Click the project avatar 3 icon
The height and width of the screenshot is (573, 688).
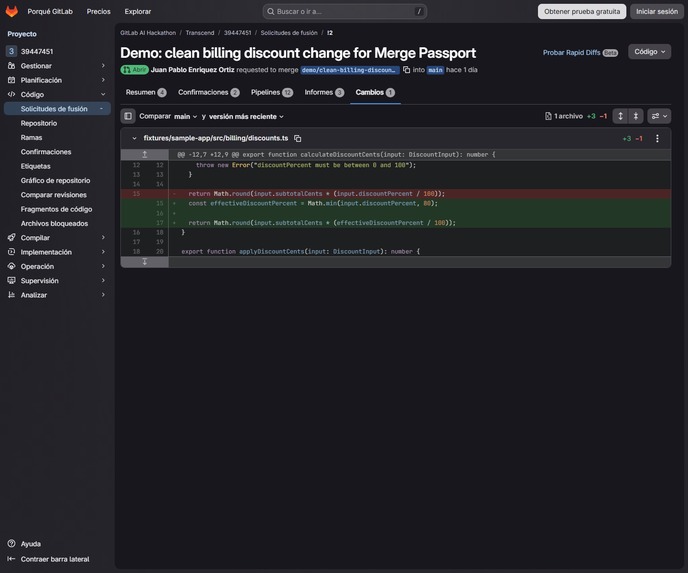[x=11, y=51]
